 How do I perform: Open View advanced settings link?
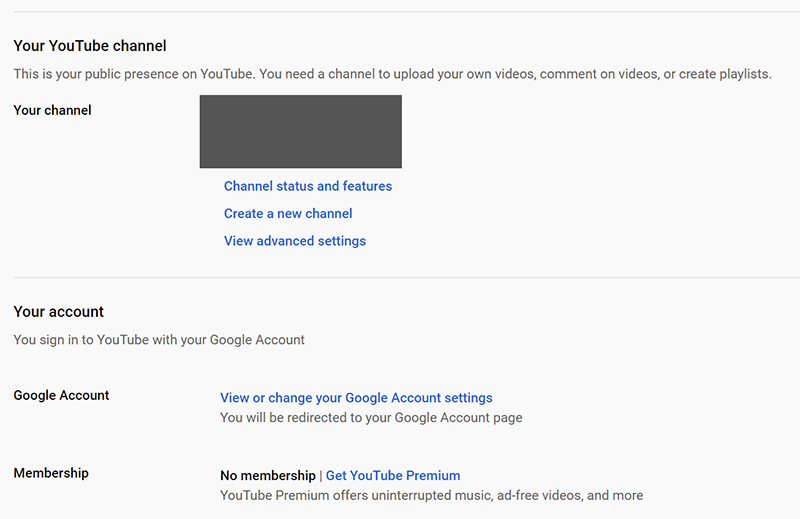pyautogui.click(x=295, y=241)
